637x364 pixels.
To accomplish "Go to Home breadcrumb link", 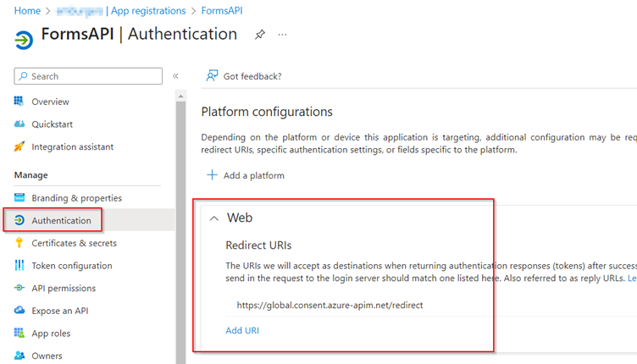I will pyautogui.click(x=27, y=10).
